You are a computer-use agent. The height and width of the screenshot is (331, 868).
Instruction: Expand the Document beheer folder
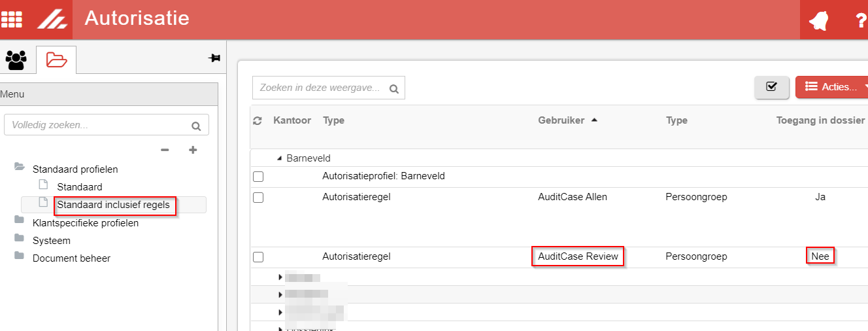click(20, 257)
